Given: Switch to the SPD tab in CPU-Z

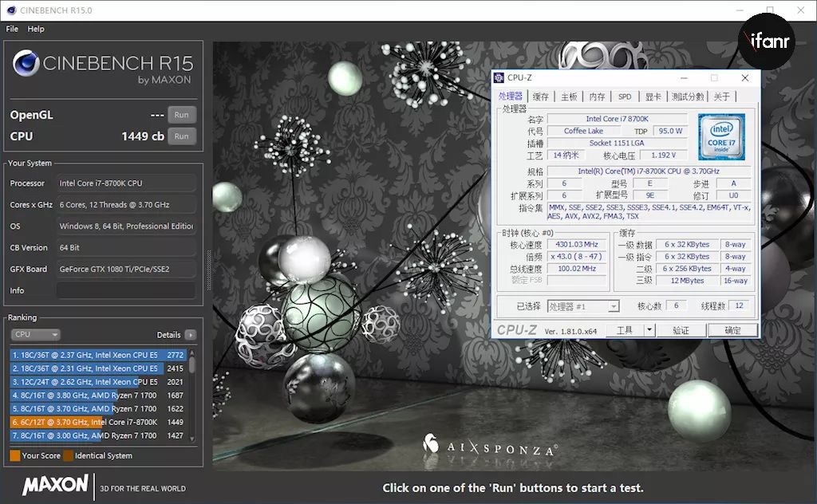Looking at the screenshot, I should pos(625,96).
